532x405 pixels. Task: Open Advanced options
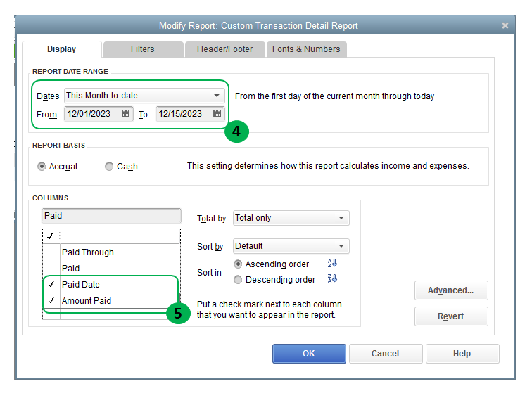click(451, 290)
